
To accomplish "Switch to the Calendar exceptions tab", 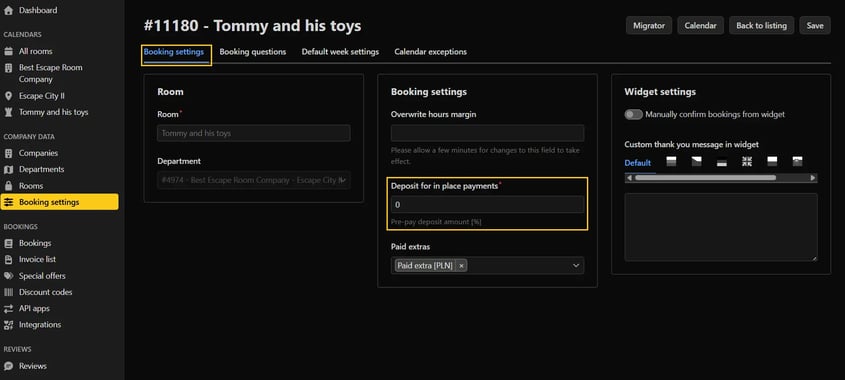I will [431, 52].
